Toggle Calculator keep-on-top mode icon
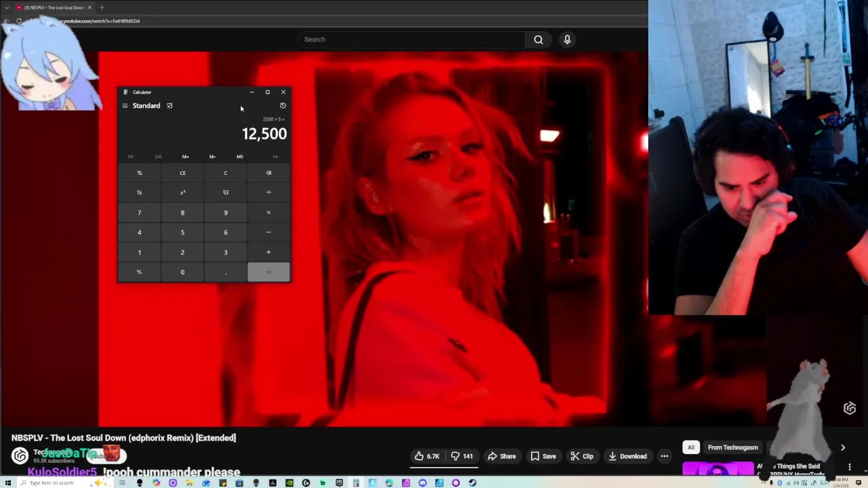The image size is (868, 488). (170, 106)
